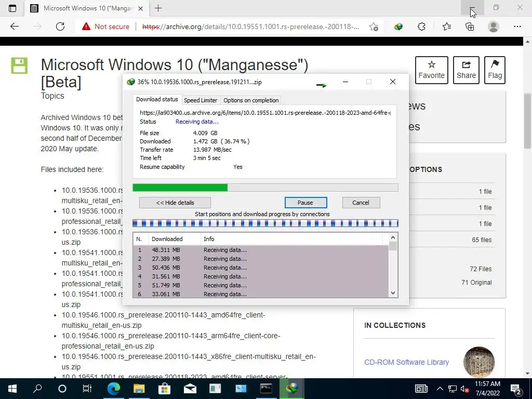Open the Options on completion tab
532x399 pixels.
[x=251, y=100]
